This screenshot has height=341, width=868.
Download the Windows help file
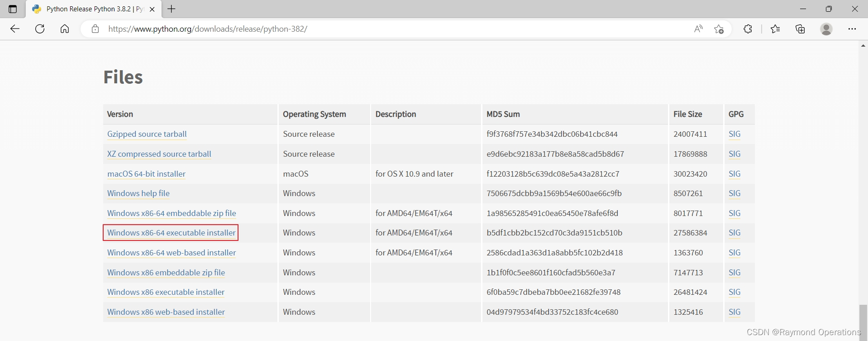138,193
